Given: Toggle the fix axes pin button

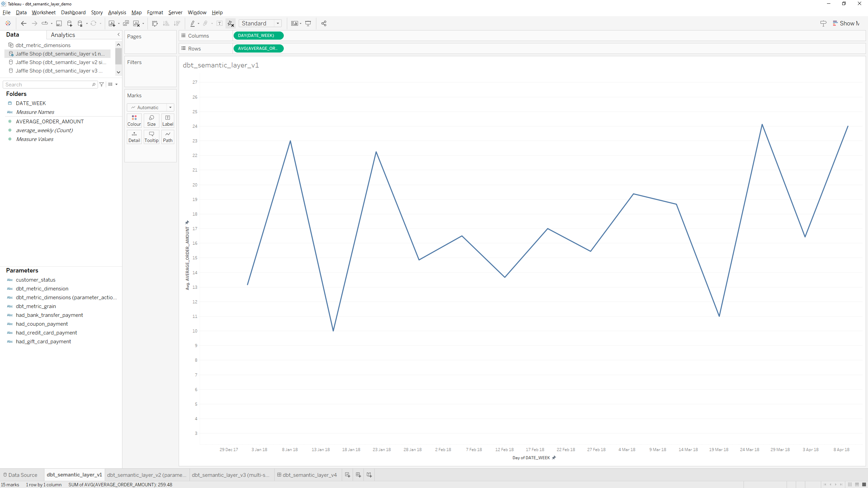Looking at the screenshot, I should (x=231, y=23).
